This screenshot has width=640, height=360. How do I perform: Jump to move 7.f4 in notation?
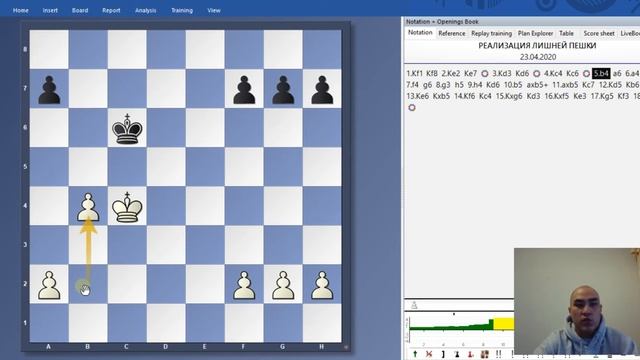point(412,85)
